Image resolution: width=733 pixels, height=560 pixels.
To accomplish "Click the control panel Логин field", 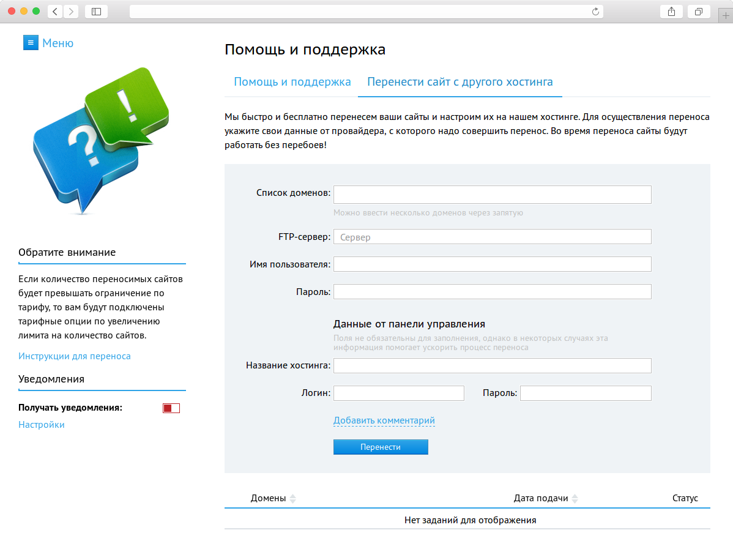I will (x=399, y=393).
